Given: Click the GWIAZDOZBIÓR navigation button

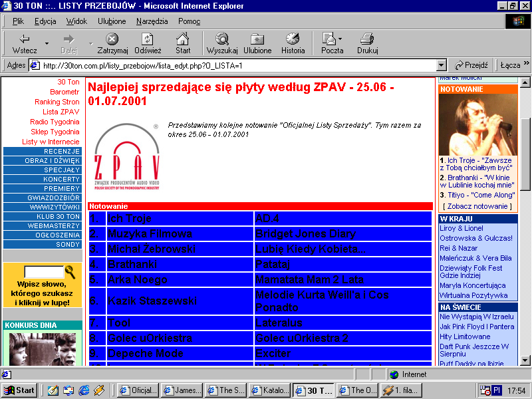Looking at the screenshot, I should pos(43,198).
